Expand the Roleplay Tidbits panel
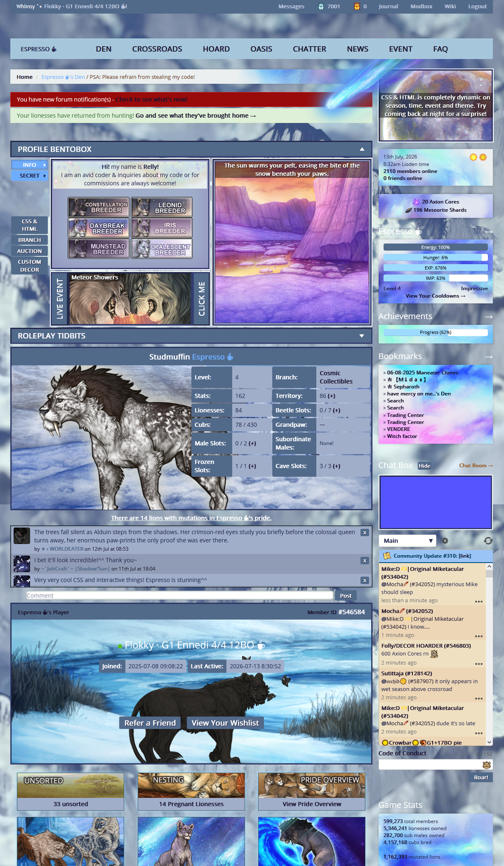This screenshot has width=504, height=866. tap(362, 336)
